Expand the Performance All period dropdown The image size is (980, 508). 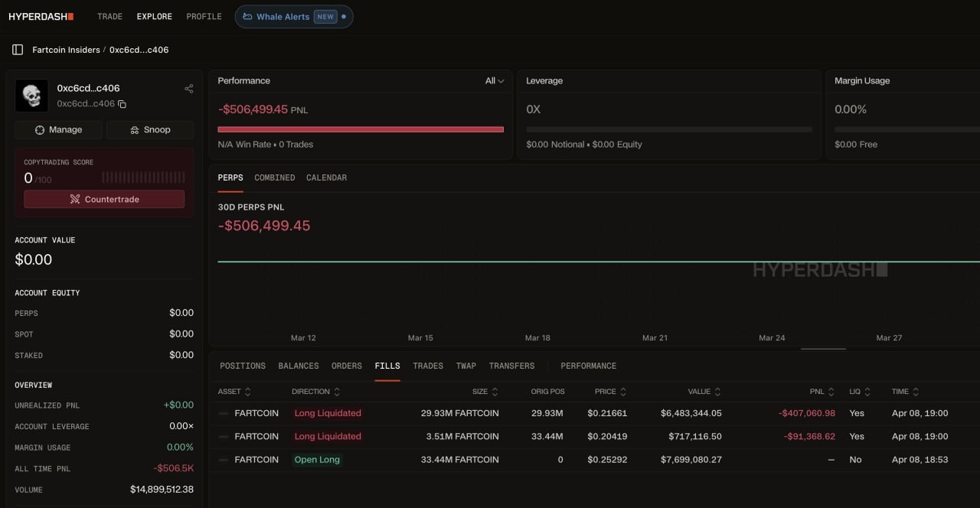coord(495,81)
